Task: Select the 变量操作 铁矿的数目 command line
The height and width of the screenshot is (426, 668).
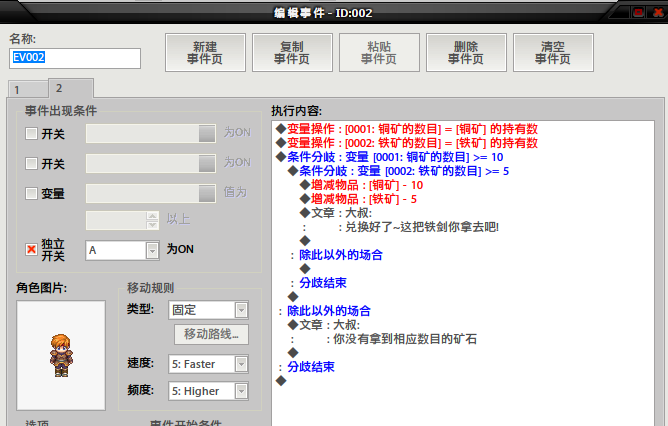Action: tap(407, 143)
